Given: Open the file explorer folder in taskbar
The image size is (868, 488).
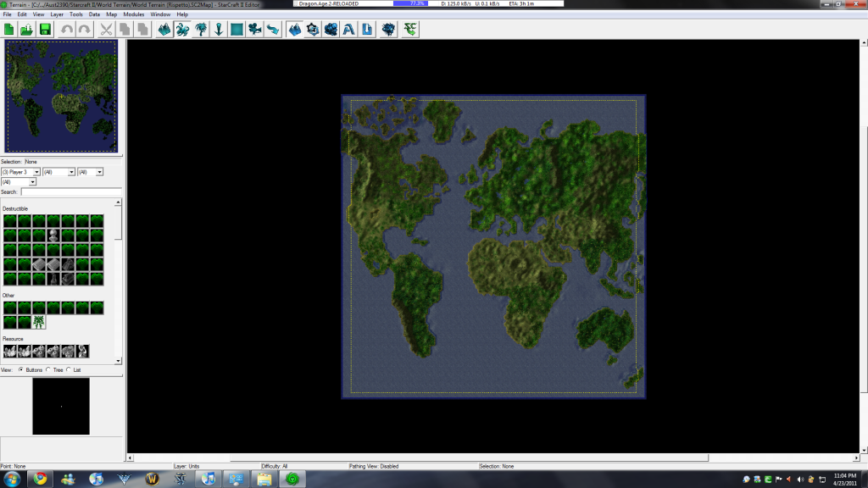Looking at the screenshot, I should coord(264,479).
